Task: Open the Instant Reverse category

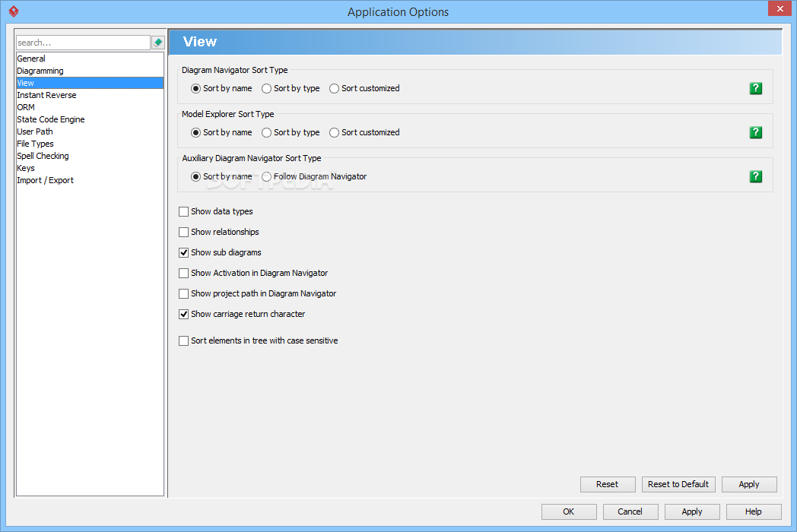Action: pos(90,96)
